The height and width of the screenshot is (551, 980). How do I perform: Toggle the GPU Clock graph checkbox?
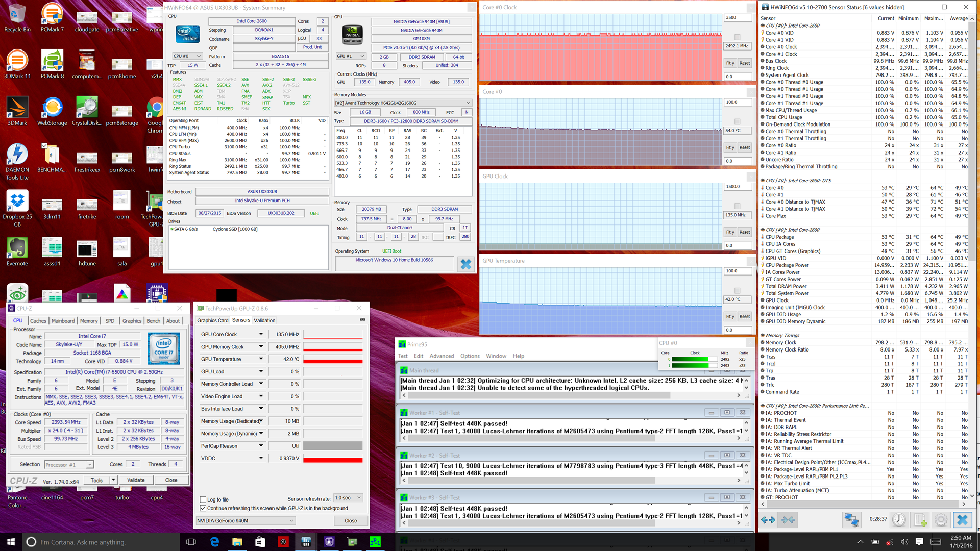coord(737,206)
